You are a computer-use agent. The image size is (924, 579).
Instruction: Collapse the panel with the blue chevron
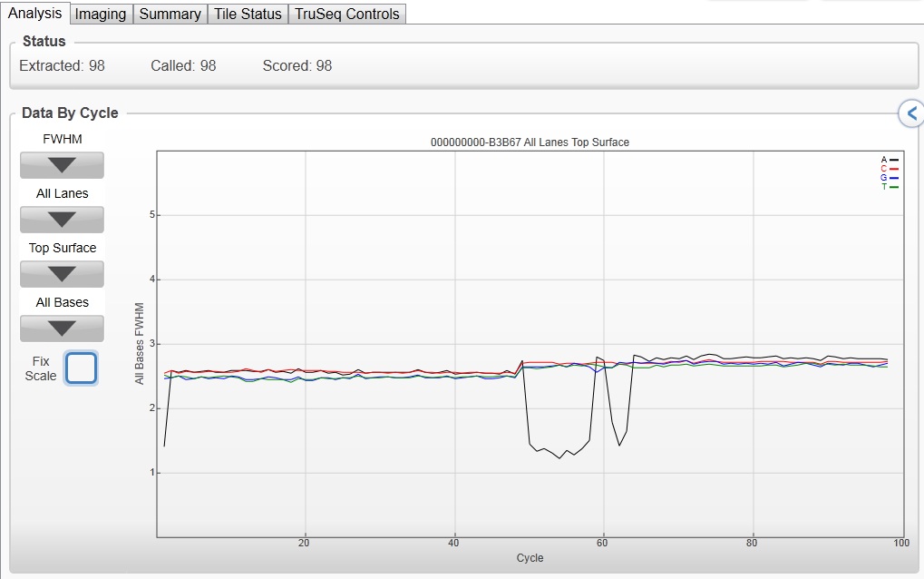[x=911, y=113]
